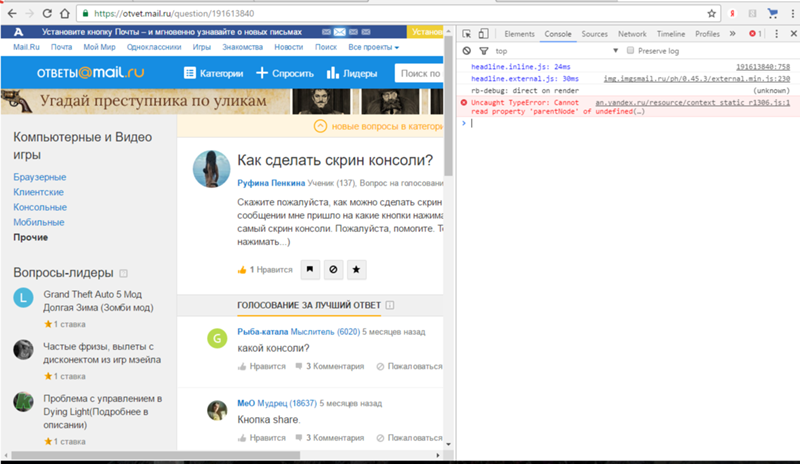Open the external.min.js:230 source link
Viewport: 800px width, 464px height.
pyautogui.click(x=696, y=79)
